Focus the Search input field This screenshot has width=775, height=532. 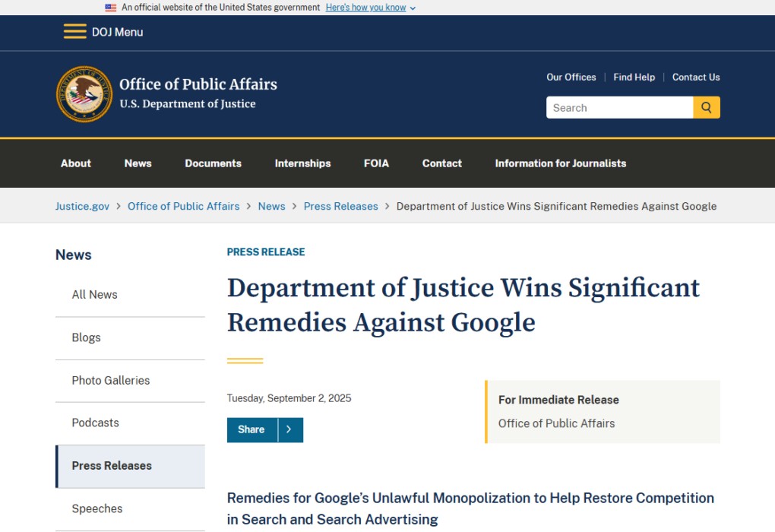[x=619, y=107]
